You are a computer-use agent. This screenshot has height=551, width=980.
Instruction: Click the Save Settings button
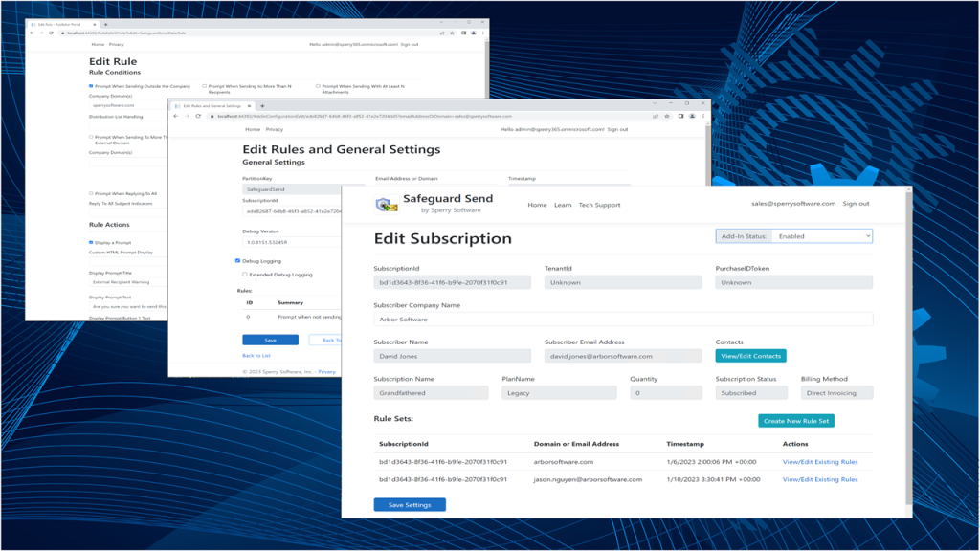tap(410, 504)
